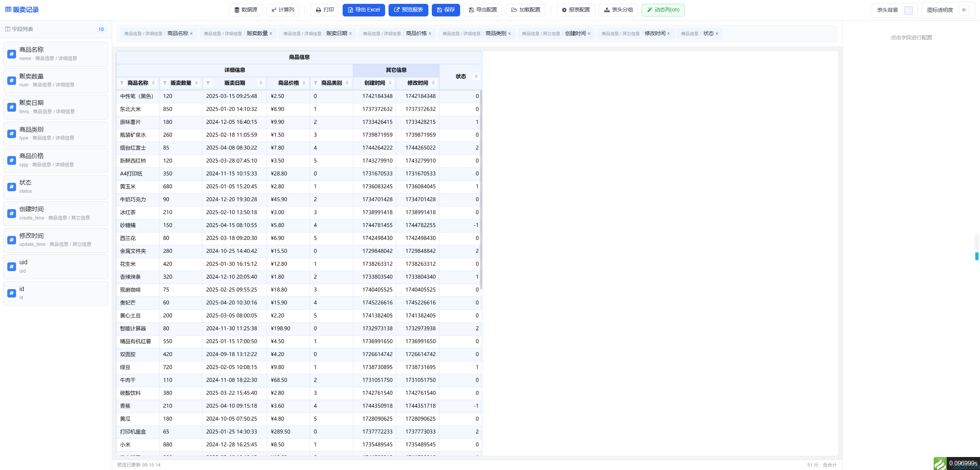This screenshot has height=470, width=980.
Task: Click the # icon of 贩卖日期 field
Action: (11, 107)
